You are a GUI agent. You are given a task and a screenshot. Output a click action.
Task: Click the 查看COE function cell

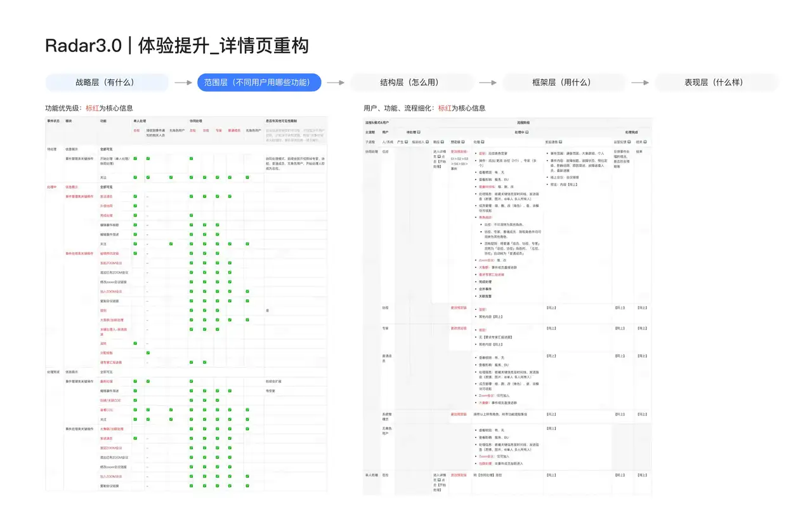tap(107, 410)
